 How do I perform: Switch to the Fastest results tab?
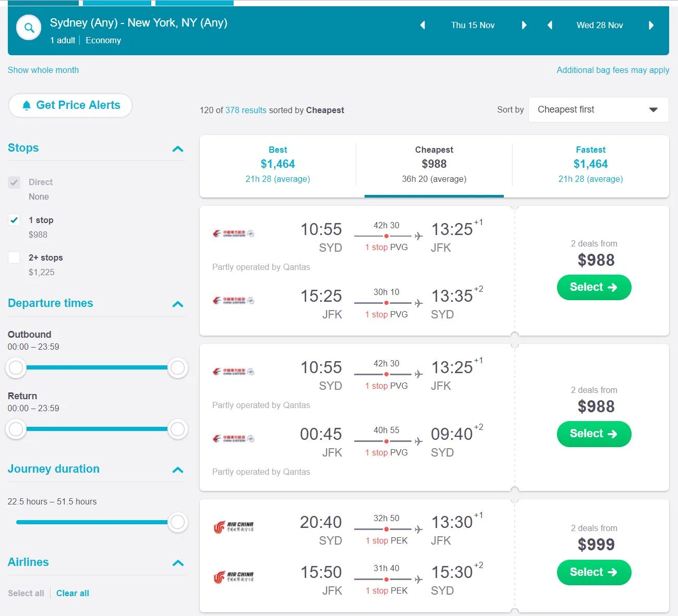(590, 164)
